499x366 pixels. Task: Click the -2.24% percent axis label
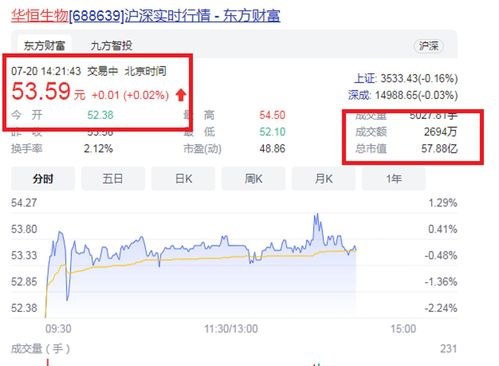point(441,308)
